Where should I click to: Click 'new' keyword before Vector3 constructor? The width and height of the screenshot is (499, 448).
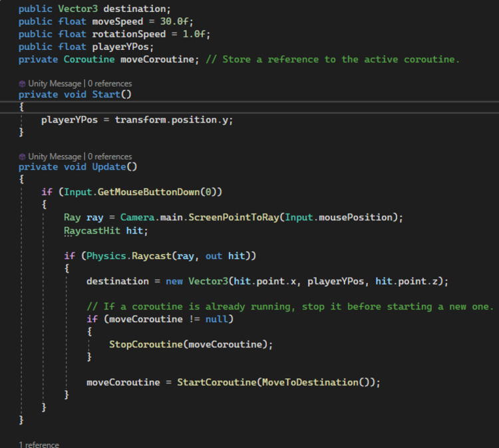pyautogui.click(x=174, y=281)
